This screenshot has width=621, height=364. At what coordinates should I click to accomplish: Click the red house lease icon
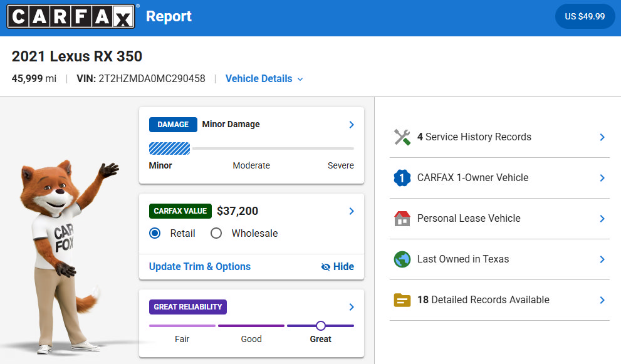click(402, 219)
